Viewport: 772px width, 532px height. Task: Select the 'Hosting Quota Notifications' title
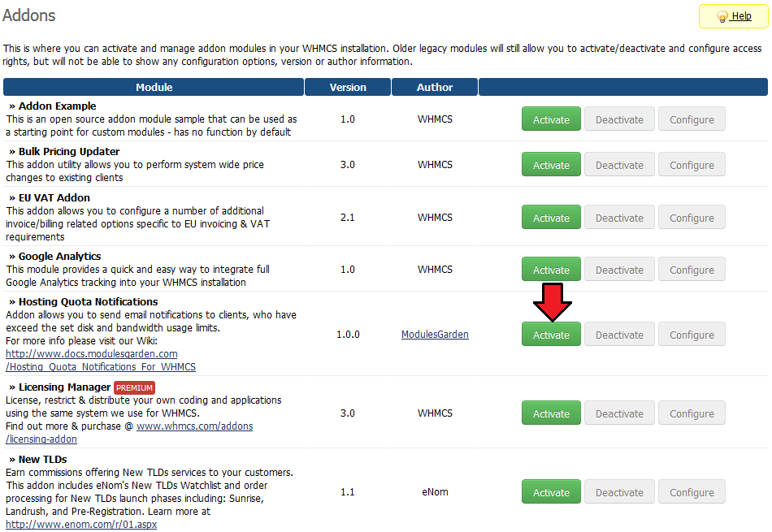pos(88,301)
